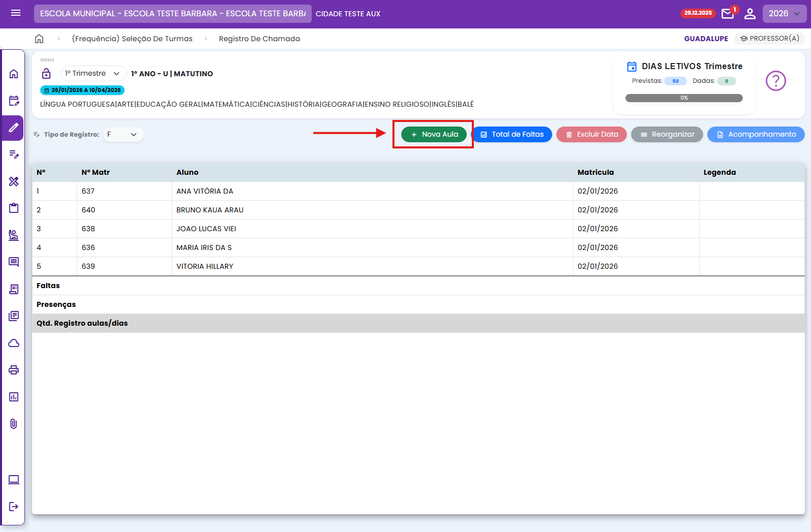Open the 1º Trimestre dropdown
811x532 pixels.
[x=93, y=74]
